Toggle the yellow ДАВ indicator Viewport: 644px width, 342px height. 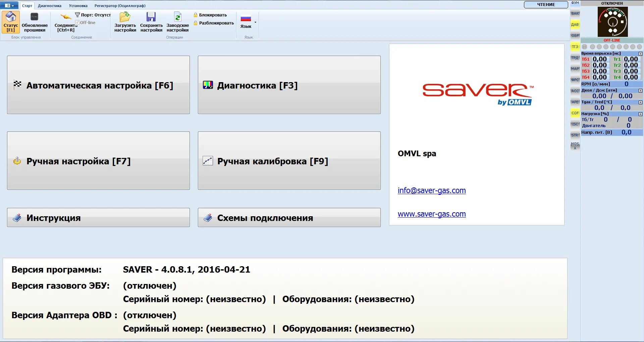point(575,24)
